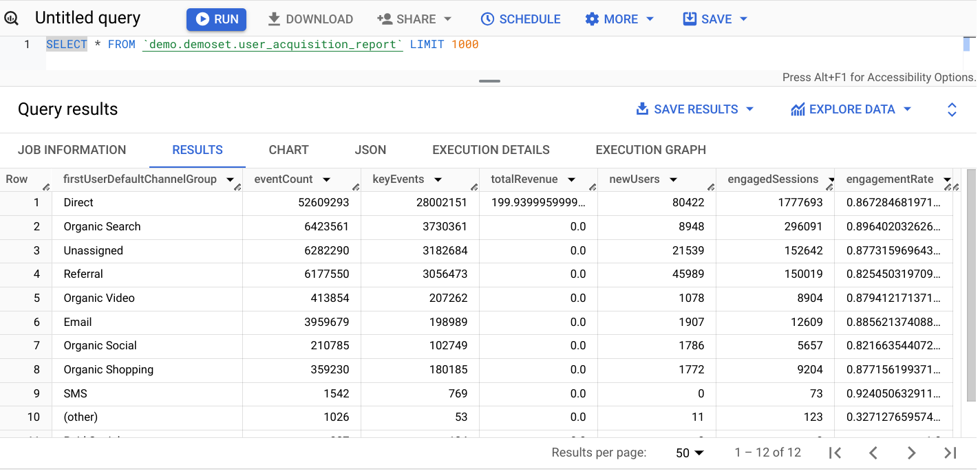Click the expand results double-chevron icon
Viewport: 980px width, 471px height.
952,109
